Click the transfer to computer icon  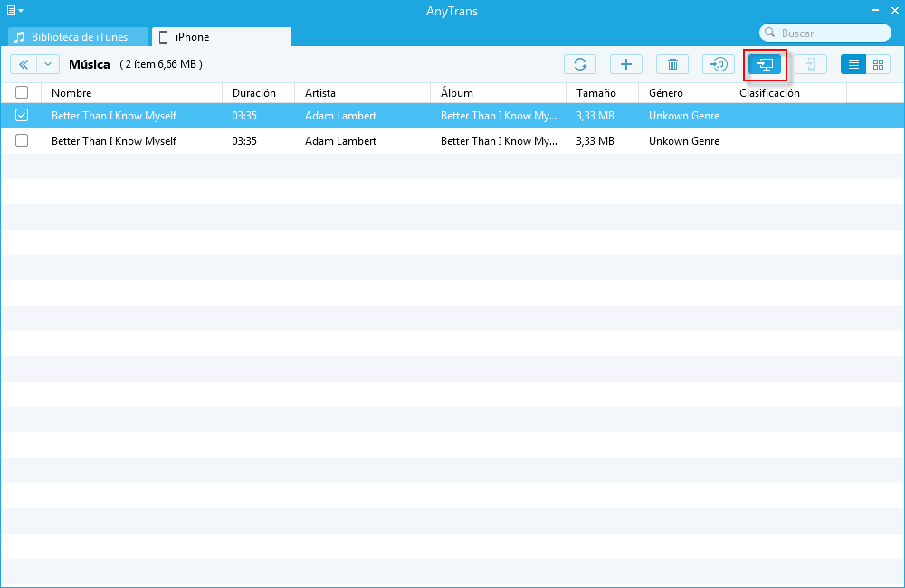[765, 64]
